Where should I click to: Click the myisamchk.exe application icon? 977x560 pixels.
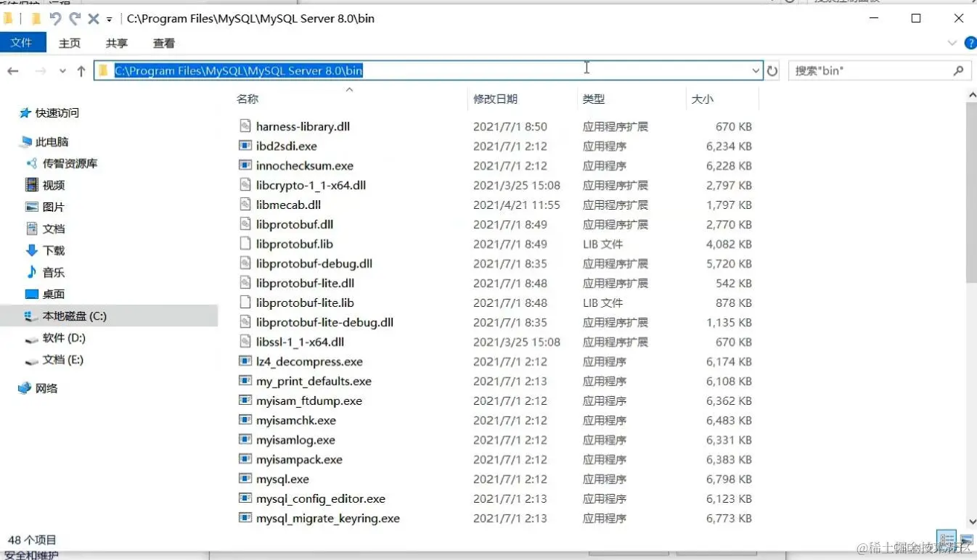(245, 420)
